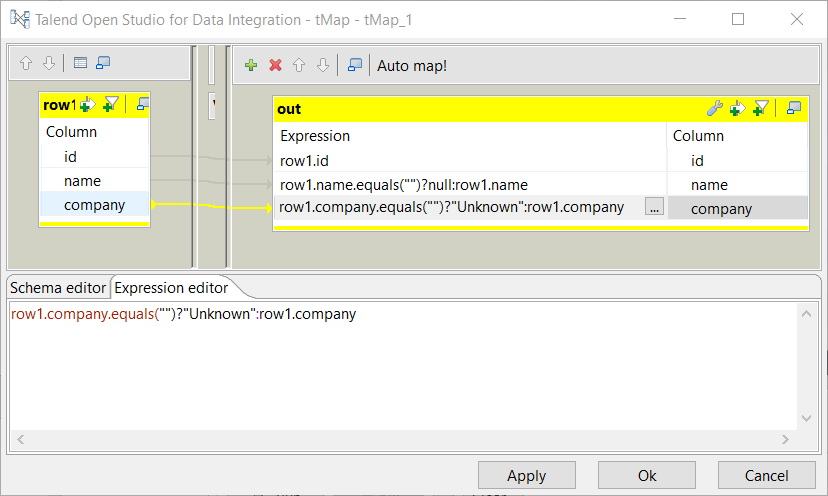The width and height of the screenshot is (828, 496).
Task: Click the Apply button
Action: coord(526,475)
